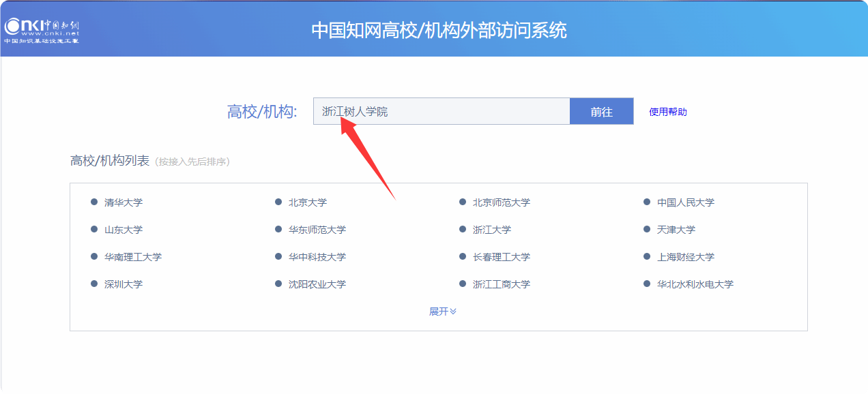Pick 天津大学 from institution list
Screen dimensions: 868x394
(676, 230)
